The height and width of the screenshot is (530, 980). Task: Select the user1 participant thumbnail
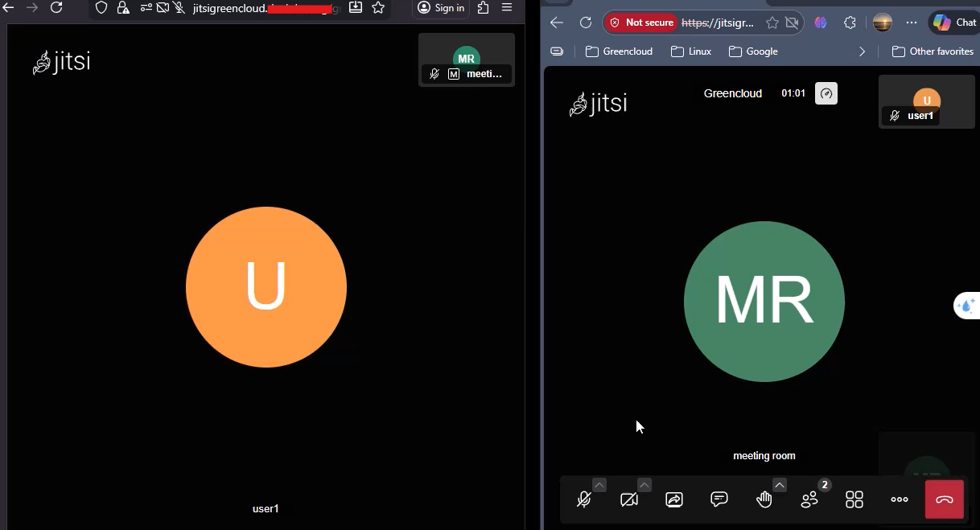[927, 101]
